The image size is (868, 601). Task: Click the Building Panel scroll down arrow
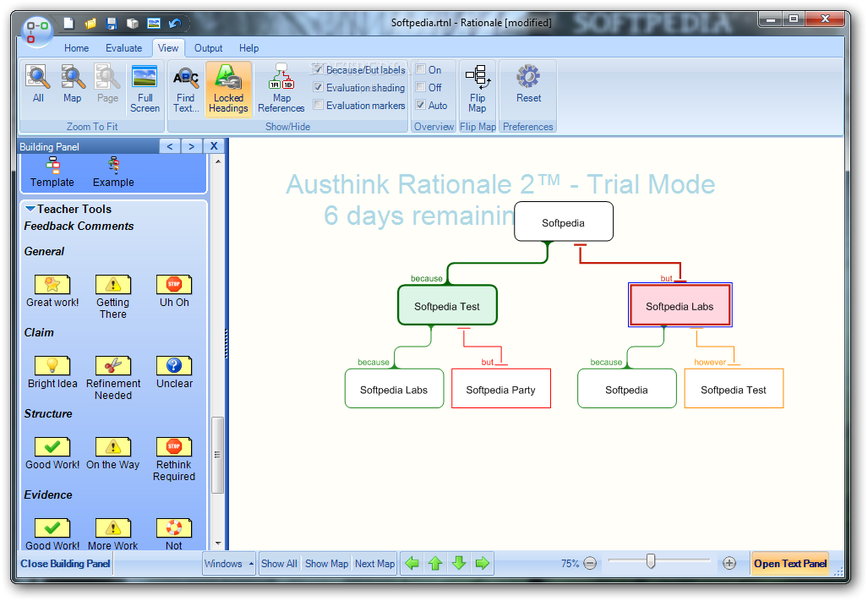(x=218, y=543)
